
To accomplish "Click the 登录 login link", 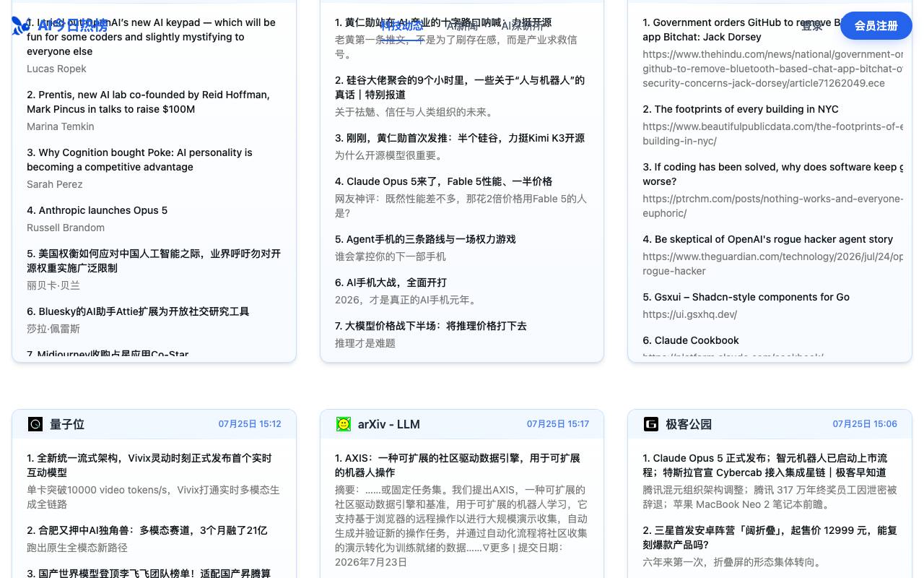I will [x=812, y=26].
